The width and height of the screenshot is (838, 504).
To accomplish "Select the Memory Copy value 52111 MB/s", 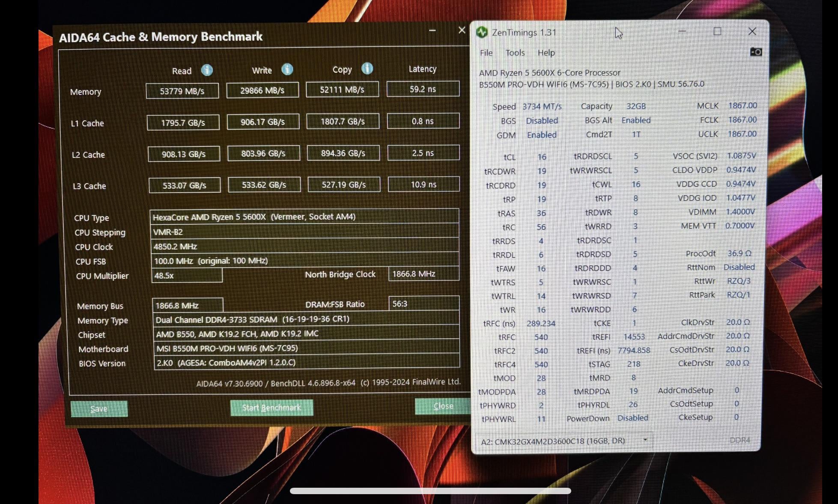I will (x=342, y=89).
